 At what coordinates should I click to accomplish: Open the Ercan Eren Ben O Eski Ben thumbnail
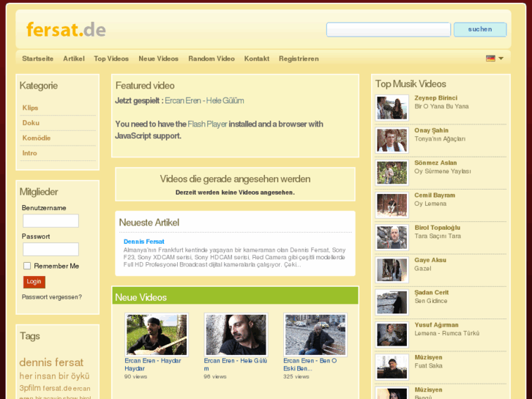315,335
